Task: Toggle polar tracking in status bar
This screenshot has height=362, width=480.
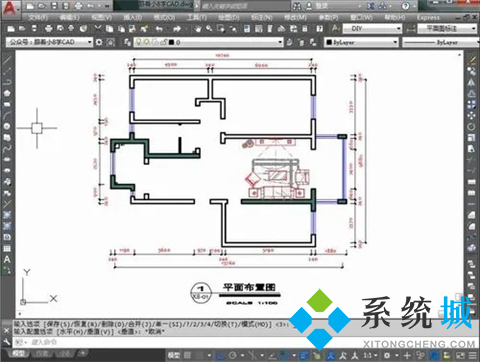Action: 233,355
